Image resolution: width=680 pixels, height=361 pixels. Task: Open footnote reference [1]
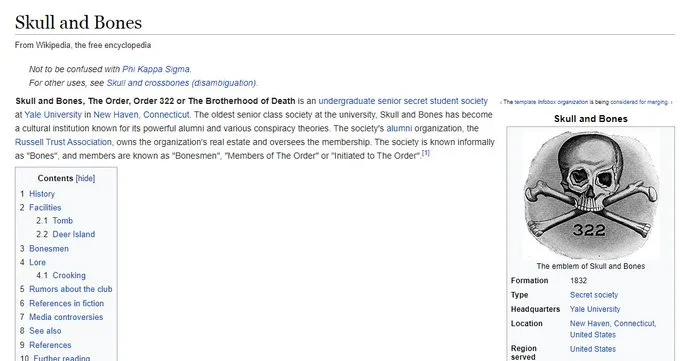[x=426, y=153]
